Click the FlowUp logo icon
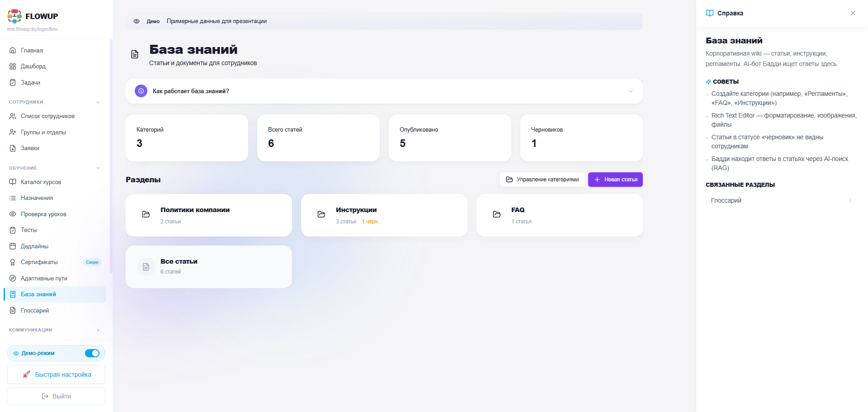868x412 pixels. 14,16
